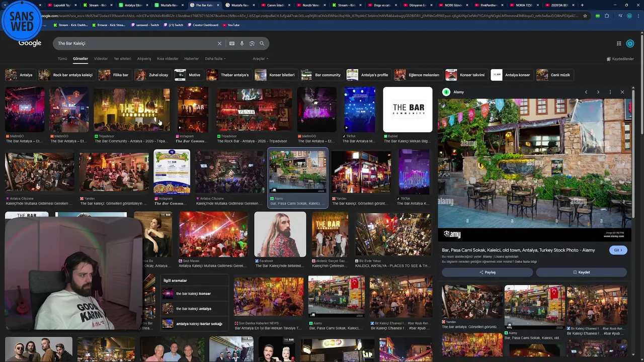The image size is (644, 362).
Task: Search by image with the Lens icon
Action: point(252,43)
